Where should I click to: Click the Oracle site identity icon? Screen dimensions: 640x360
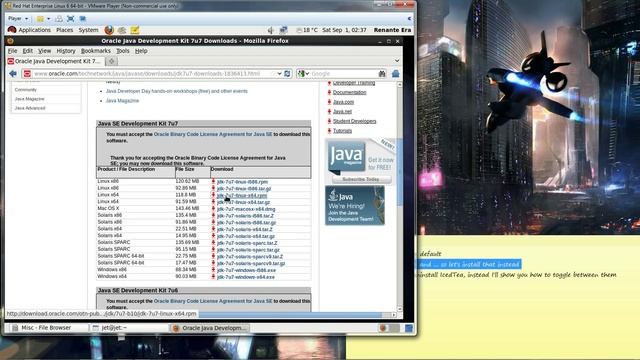pyautogui.click(x=27, y=73)
